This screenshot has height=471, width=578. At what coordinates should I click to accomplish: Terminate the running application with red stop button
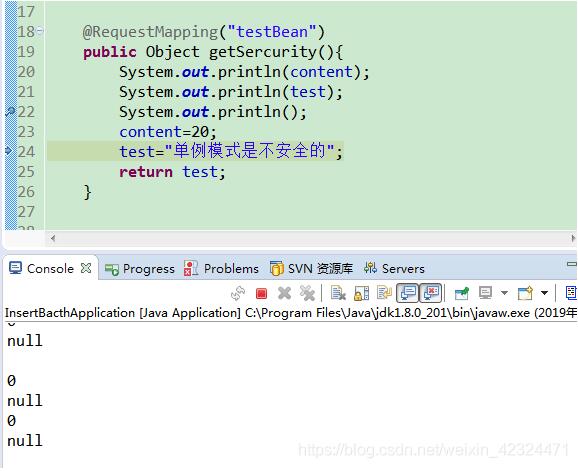point(261,293)
